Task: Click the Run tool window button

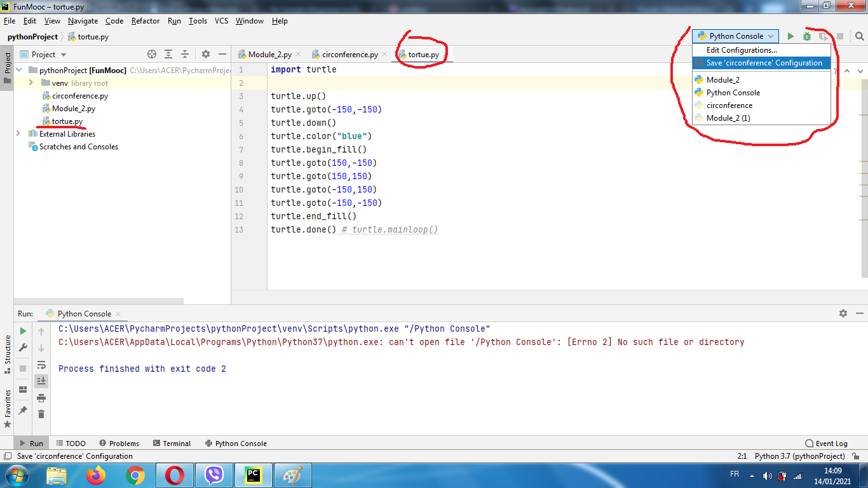Action: [31, 444]
